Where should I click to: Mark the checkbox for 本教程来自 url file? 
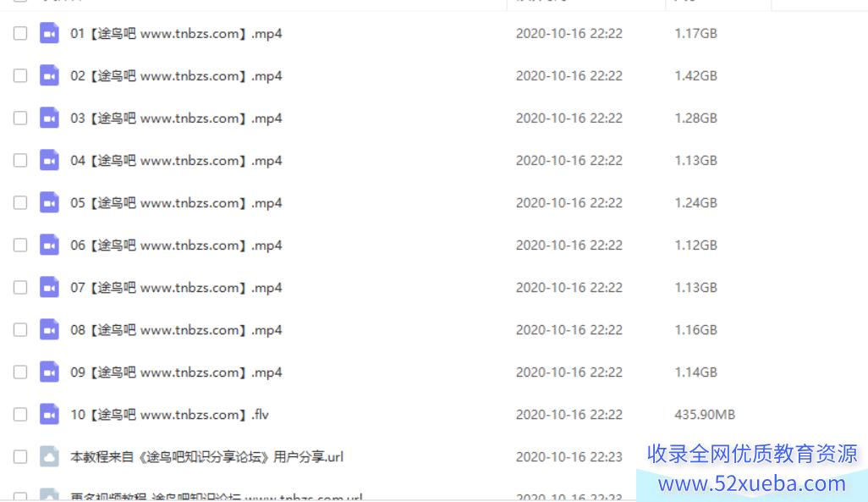pyautogui.click(x=20, y=457)
